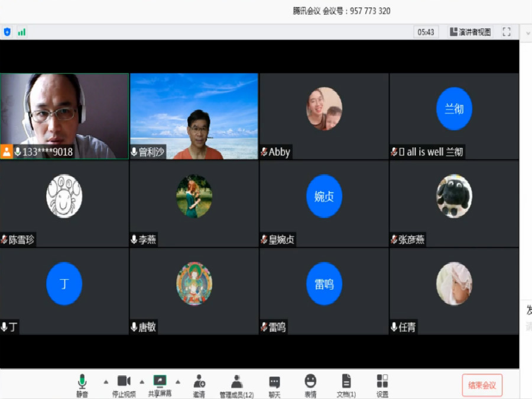
Task: Open 管理成员(12) member management
Action: (236, 385)
